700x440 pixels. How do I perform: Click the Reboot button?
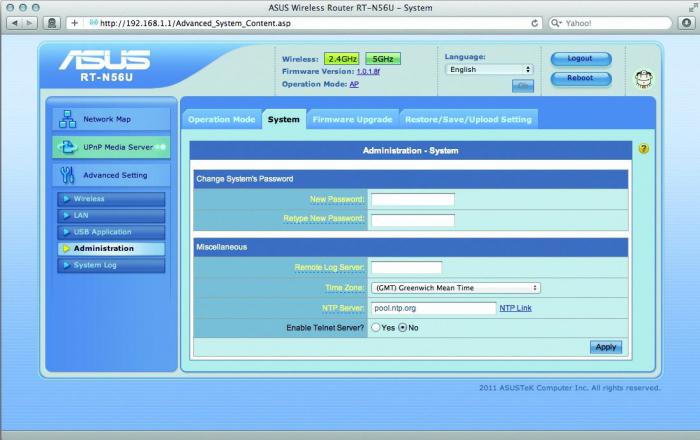coord(581,78)
